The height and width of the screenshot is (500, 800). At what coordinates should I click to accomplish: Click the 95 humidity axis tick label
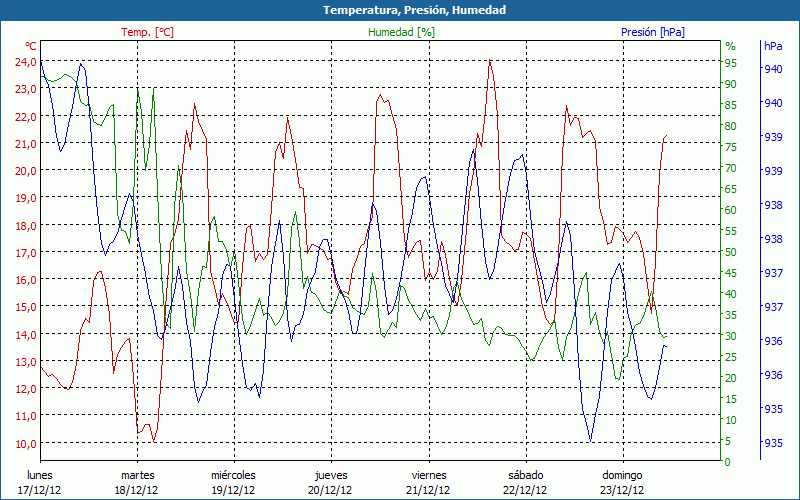point(730,62)
